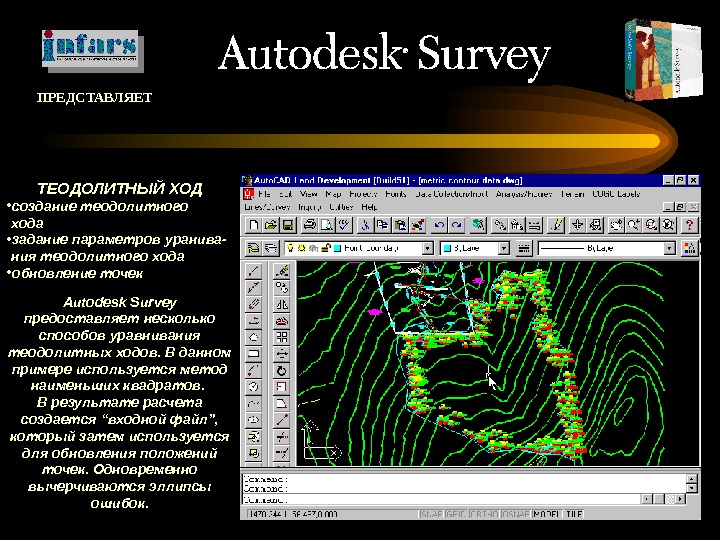Viewport: 720px width, 540px height.
Task: Toggle layer on/off lightbulb icon
Action: tap(290, 248)
